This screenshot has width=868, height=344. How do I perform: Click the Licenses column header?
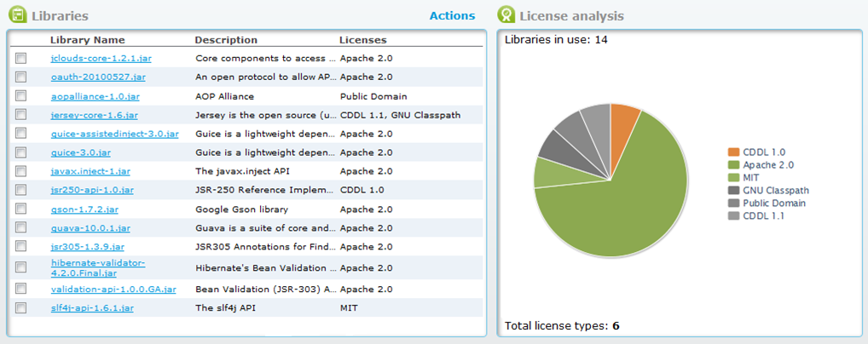[x=362, y=40]
